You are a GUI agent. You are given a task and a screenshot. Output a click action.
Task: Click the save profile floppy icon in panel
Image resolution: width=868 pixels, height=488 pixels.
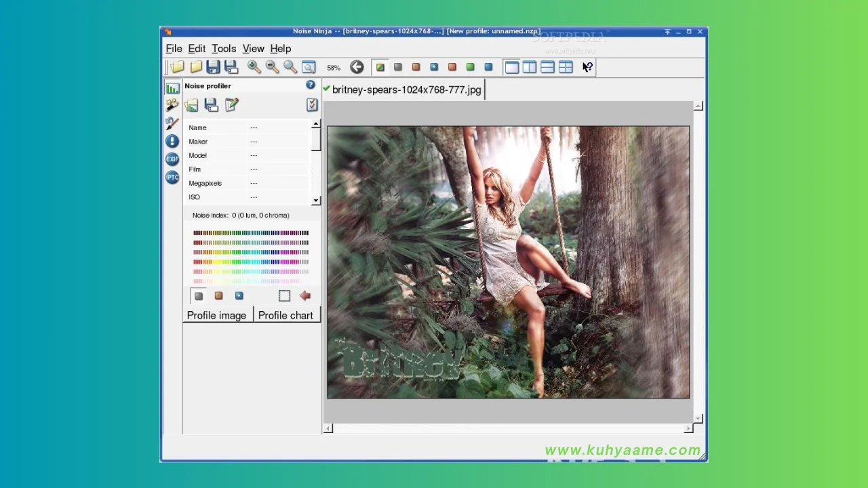[x=211, y=105]
